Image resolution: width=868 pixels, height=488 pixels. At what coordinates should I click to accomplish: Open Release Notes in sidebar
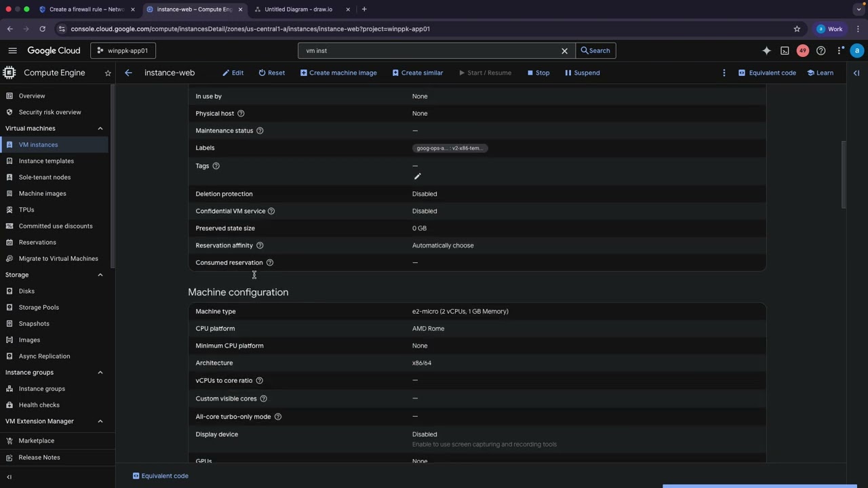pos(54,457)
